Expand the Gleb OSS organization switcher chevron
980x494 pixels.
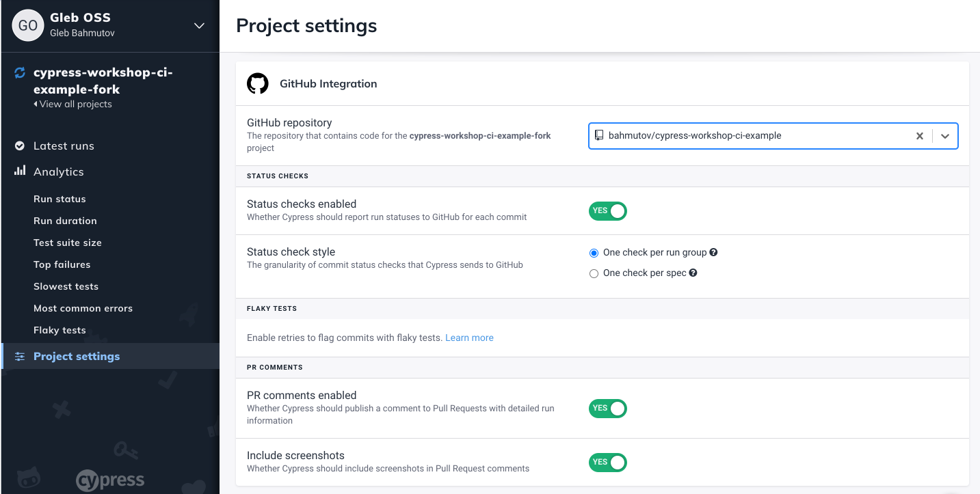[x=199, y=26]
